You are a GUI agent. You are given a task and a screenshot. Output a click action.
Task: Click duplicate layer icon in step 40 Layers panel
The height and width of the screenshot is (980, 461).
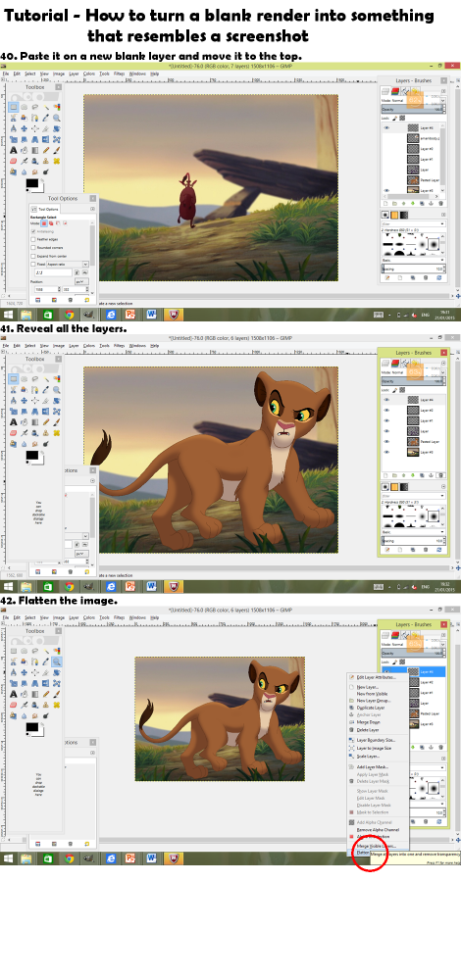coord(422,203)
